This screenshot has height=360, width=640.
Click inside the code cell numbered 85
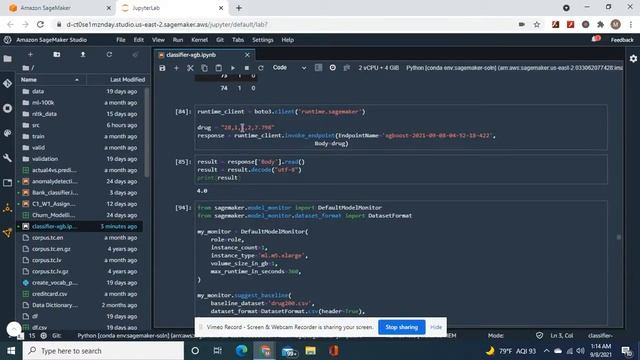coord(401,170)
